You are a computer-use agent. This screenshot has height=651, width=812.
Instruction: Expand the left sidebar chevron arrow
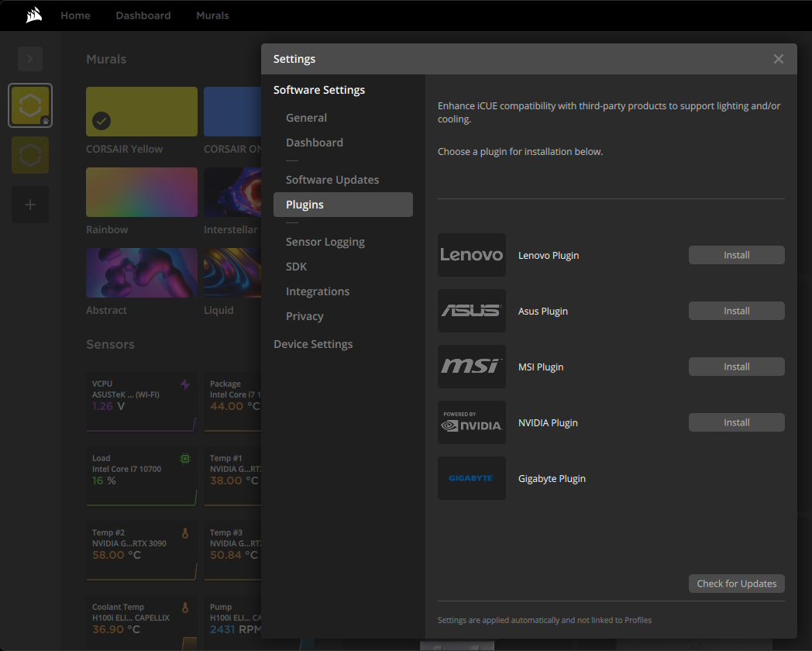point(30,59)
